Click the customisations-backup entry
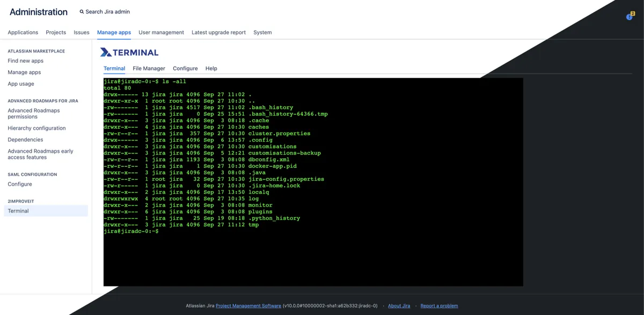644x315 pixels. coord(284,153)
